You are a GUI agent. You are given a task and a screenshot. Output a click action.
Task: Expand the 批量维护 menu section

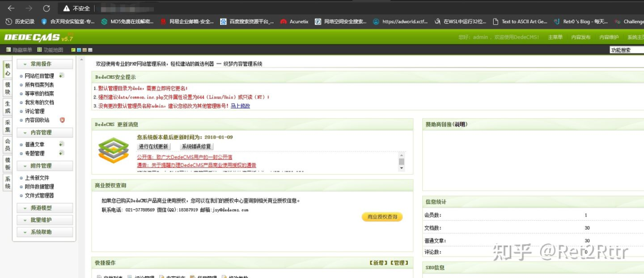click(45, 220)
